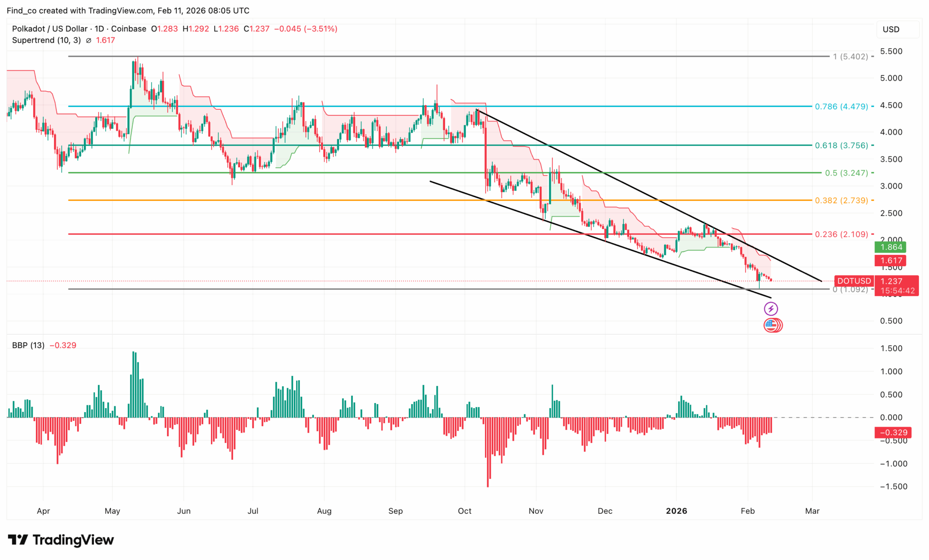Click the −1.500 BBP axis label
929x560 pixels.
coord(894,487)
